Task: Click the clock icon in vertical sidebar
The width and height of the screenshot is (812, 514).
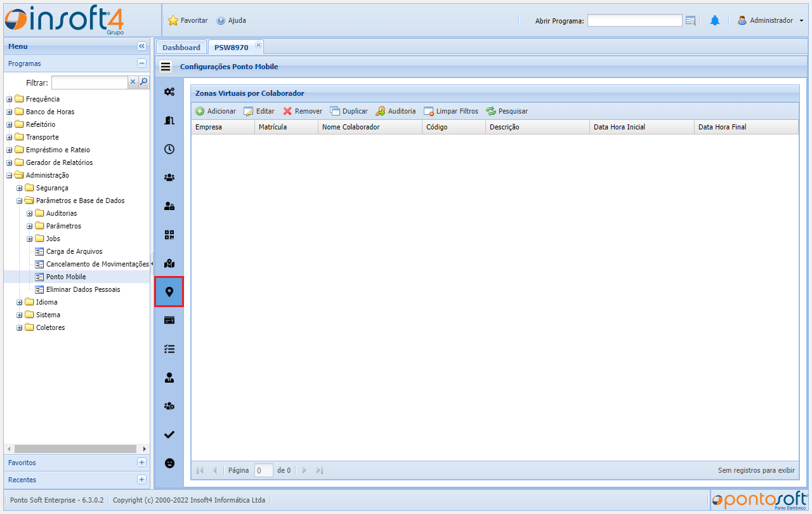Action: (x=169, y=149)
